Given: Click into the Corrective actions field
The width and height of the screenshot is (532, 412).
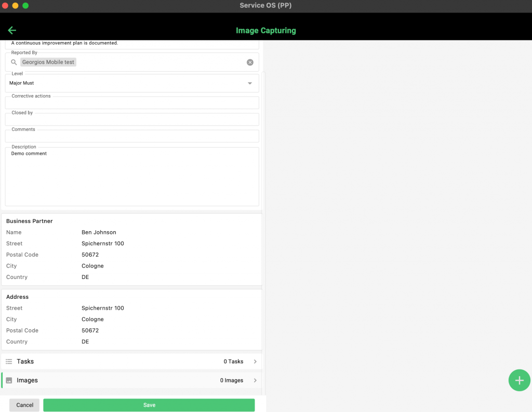Looking at the screenshot, I should pyautogui.click(x=132, y=103).
